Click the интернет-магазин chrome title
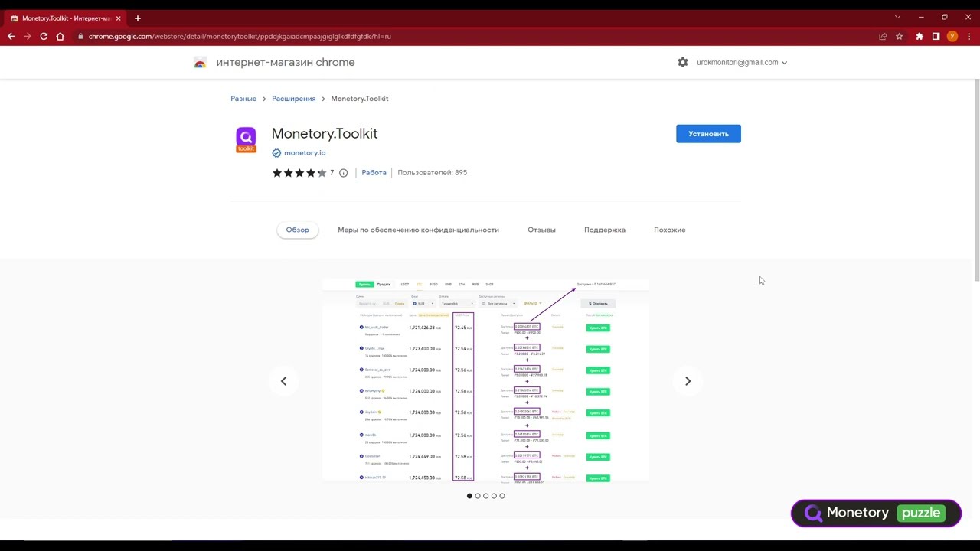The height and width of the screenshot is (551, 980). (x=286, y=63)
